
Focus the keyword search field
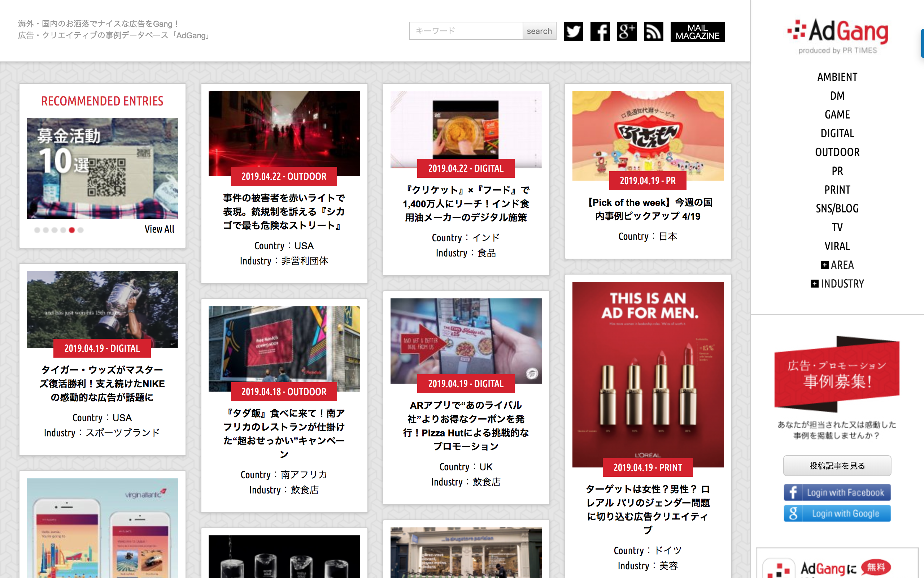pyautogui.click(x=466, y=31)
